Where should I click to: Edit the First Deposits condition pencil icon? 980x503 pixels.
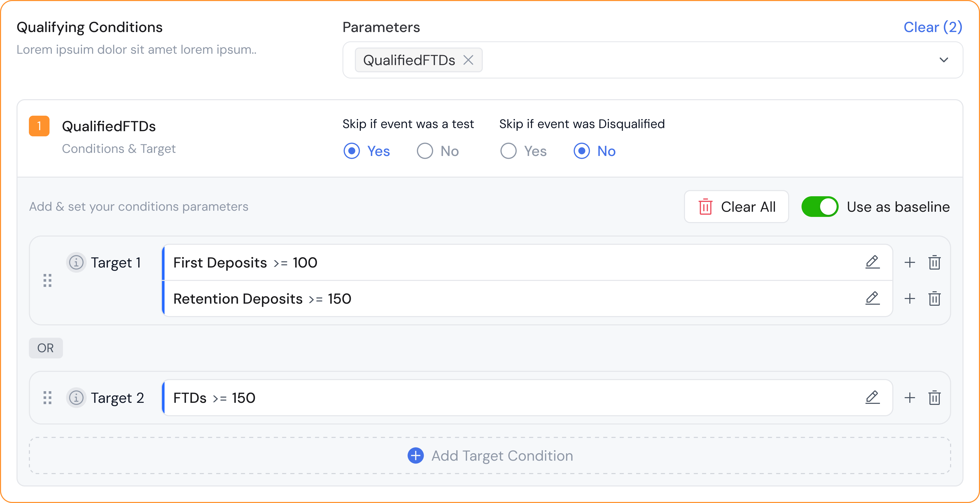pos(872,262)
